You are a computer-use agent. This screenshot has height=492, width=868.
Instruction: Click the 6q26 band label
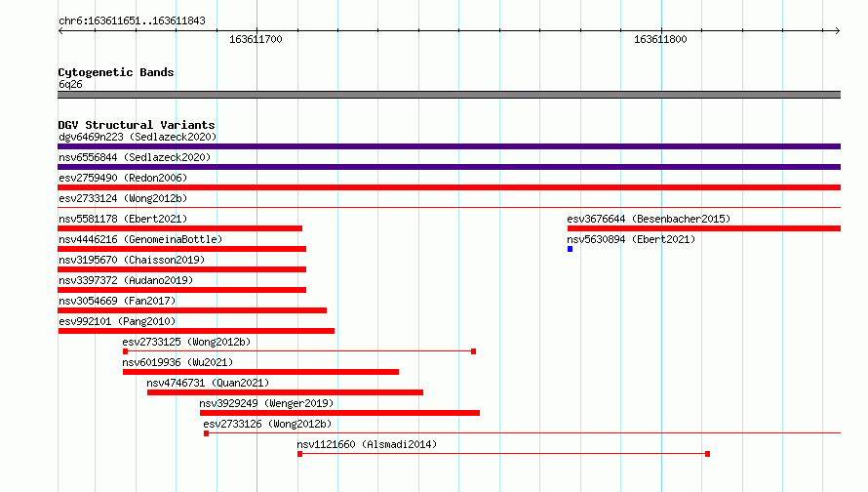click(70, 84)
